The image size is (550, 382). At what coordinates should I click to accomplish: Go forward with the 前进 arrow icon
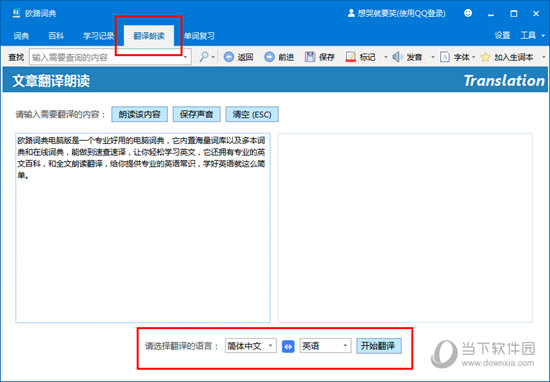click(269, 57)
